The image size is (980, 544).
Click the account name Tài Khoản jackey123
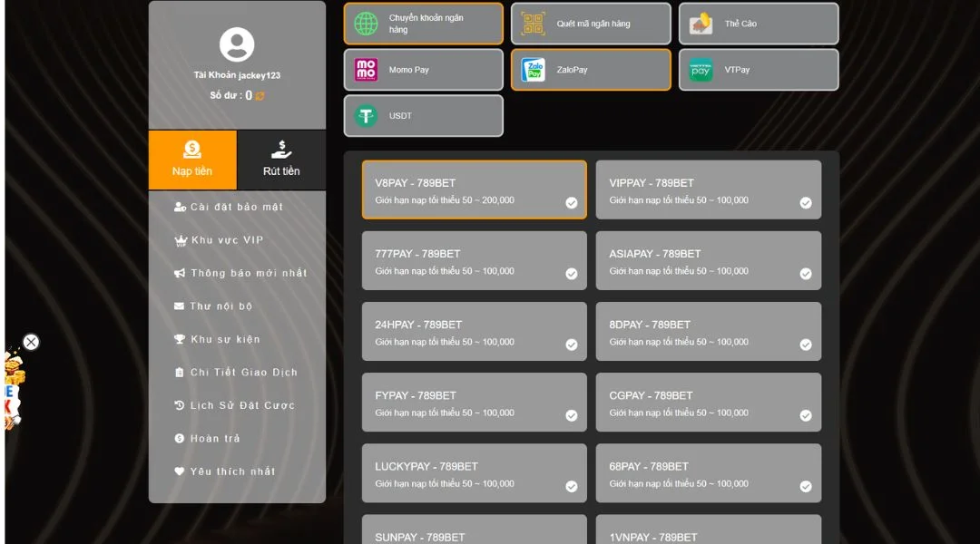tap(237, 75)
